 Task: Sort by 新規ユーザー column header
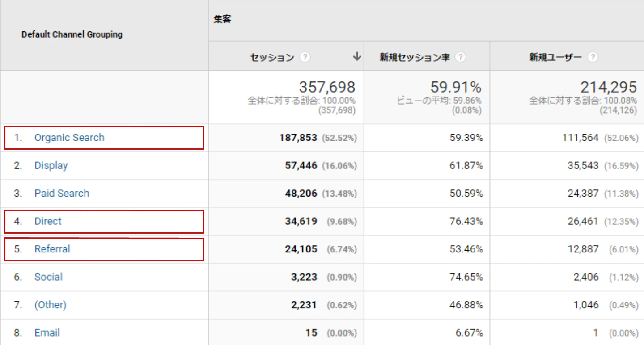pos(555,57)
